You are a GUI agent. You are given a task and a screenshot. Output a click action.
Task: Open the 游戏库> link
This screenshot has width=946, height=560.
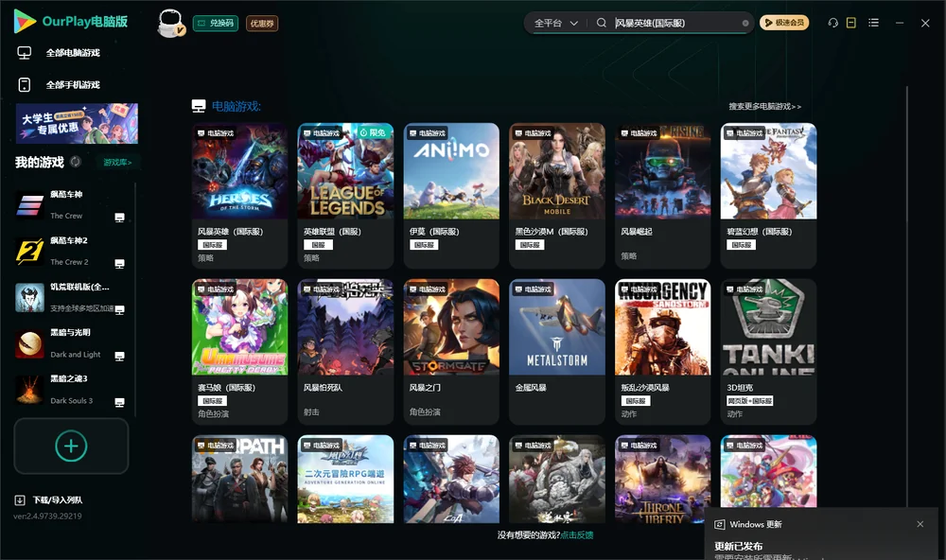coord(117,163)
